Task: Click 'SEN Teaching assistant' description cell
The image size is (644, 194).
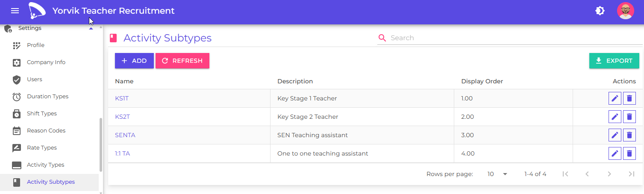Action: [312, 135]
